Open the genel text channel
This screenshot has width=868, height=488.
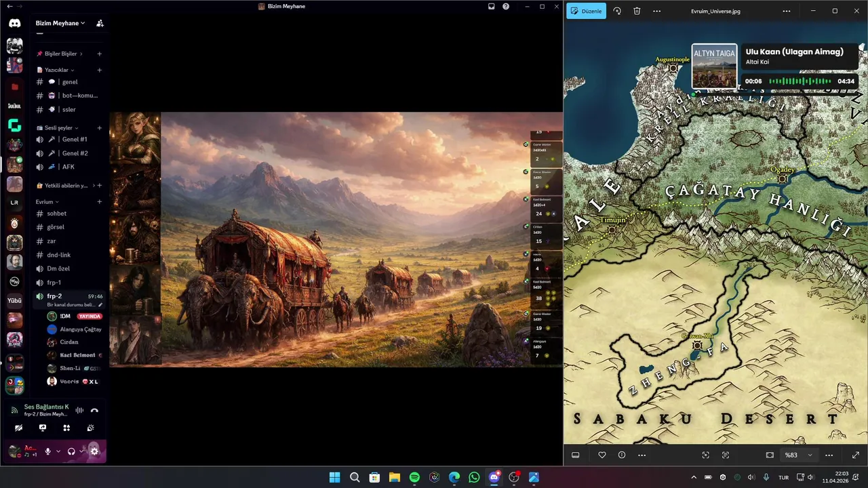[x=69, y=82]
